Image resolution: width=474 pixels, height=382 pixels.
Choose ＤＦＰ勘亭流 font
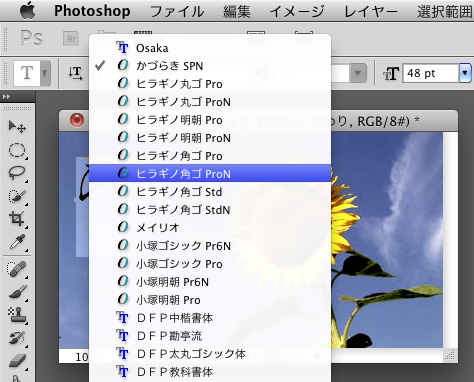click(x=210, y=336)
